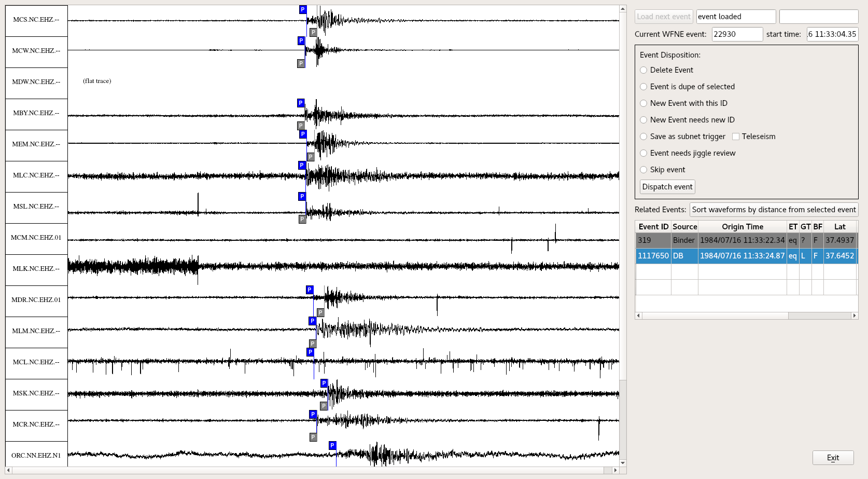Select blue P pick on MEM.NC.EHZ trace

pos(303,134)
